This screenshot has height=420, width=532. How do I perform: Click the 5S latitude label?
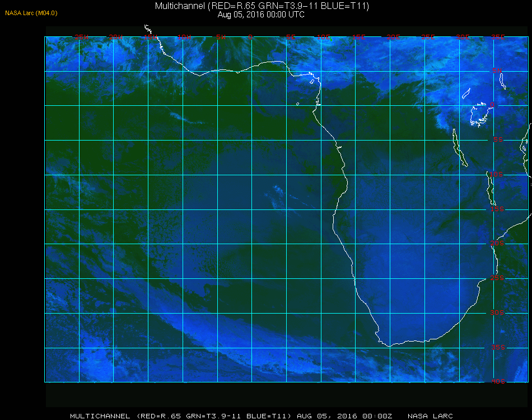(x=498, y=139)
